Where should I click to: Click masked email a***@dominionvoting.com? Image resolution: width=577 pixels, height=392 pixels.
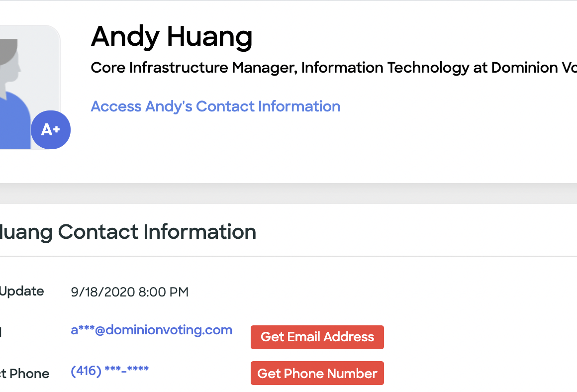click(x=151, y=330)
